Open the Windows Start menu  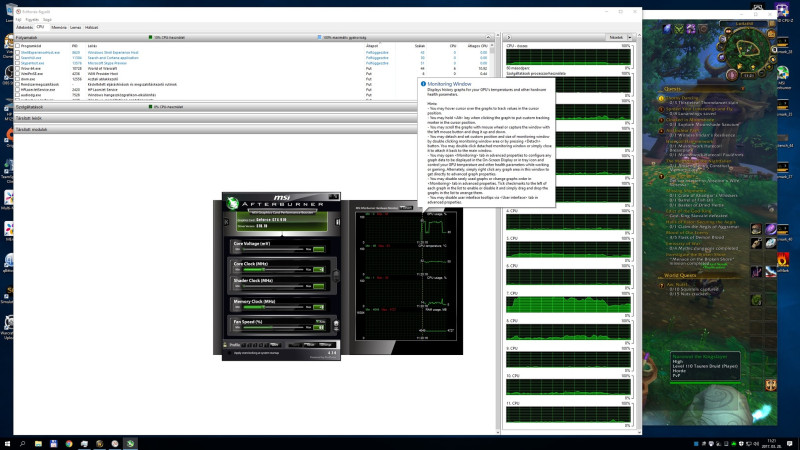(x=7, y=444)
